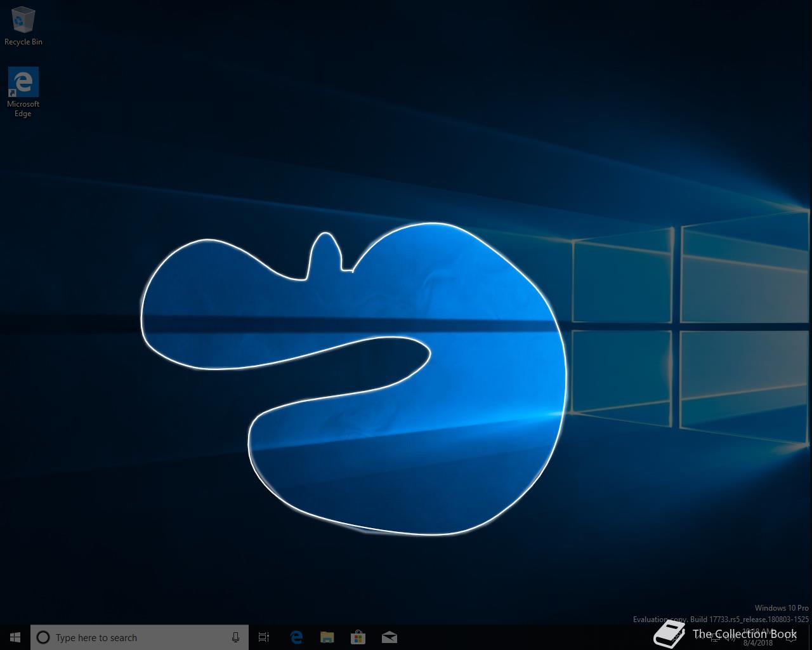Open File Explorer from the taskbar
This screenshot has width=812, height=650.
point(327,637)
